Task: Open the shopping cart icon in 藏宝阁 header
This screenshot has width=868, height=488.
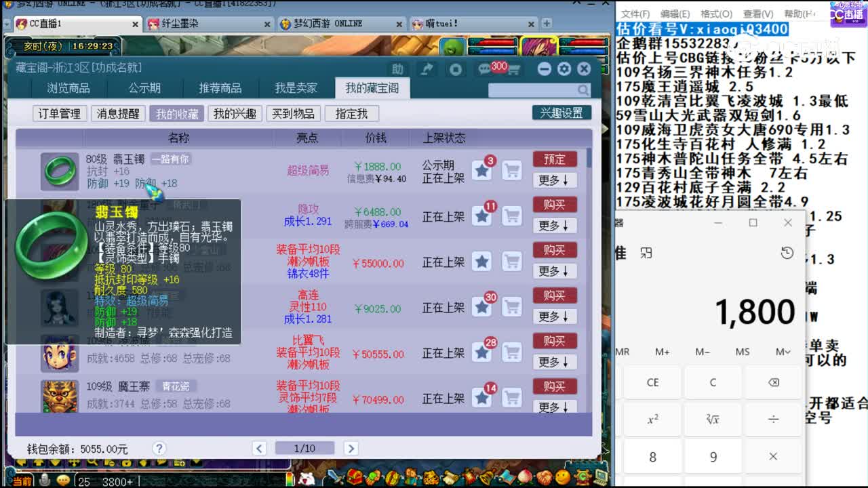Action: (513, 69)
